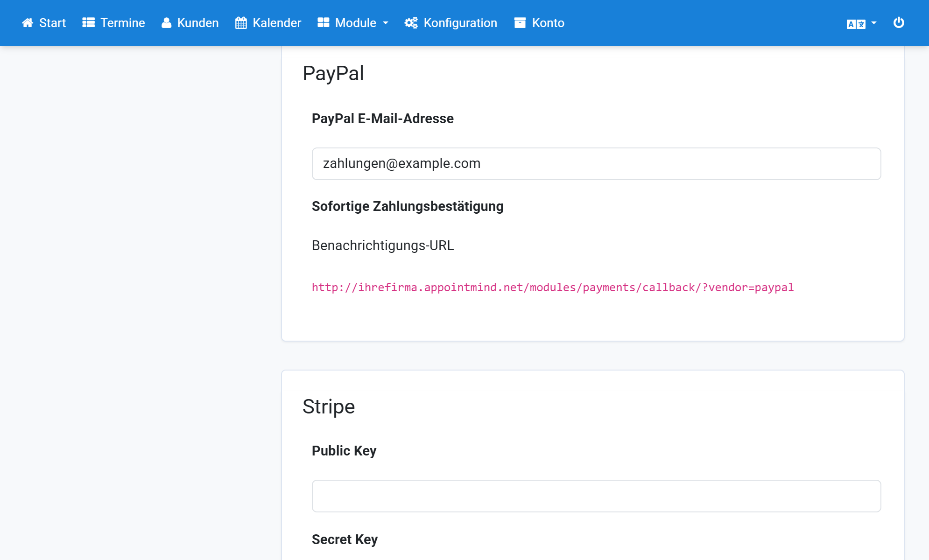Screen dimensions: 929x560
Task: Click the home icon beside Start
Action: pos(28,23)
